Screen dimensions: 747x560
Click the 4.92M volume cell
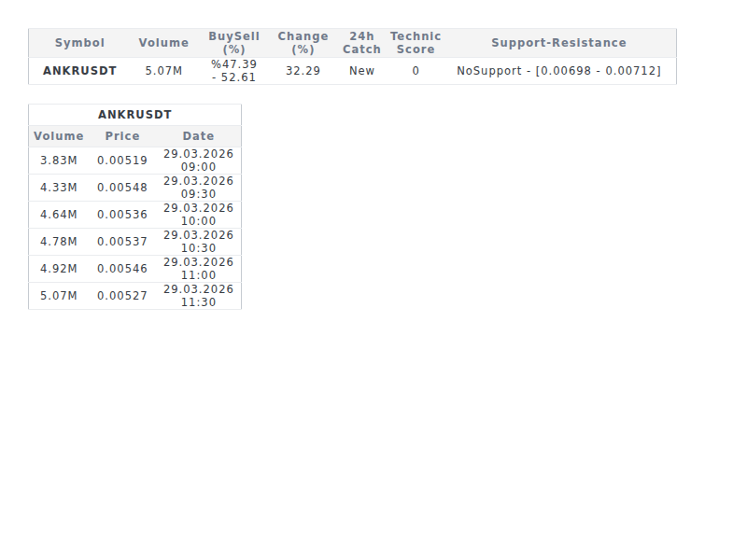tap(59, 269)
